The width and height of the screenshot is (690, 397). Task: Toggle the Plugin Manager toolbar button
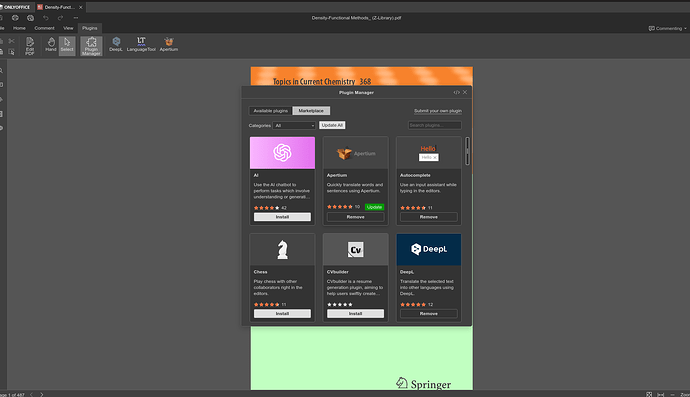(x=91, y=46)
